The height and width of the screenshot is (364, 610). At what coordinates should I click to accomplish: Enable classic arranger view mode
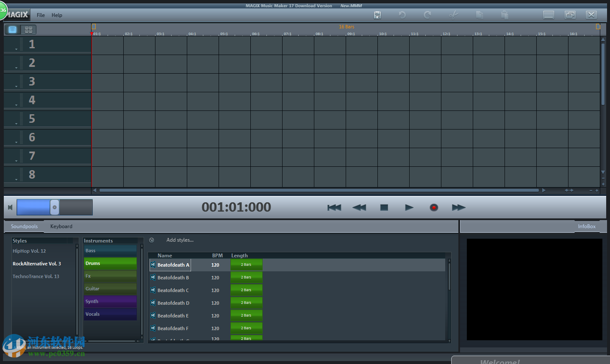12,30
